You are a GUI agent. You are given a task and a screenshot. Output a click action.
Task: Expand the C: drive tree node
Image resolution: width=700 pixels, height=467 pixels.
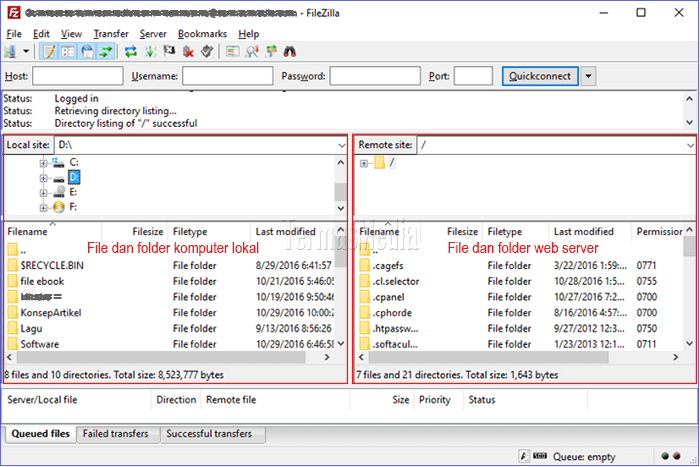coord(43,163)
